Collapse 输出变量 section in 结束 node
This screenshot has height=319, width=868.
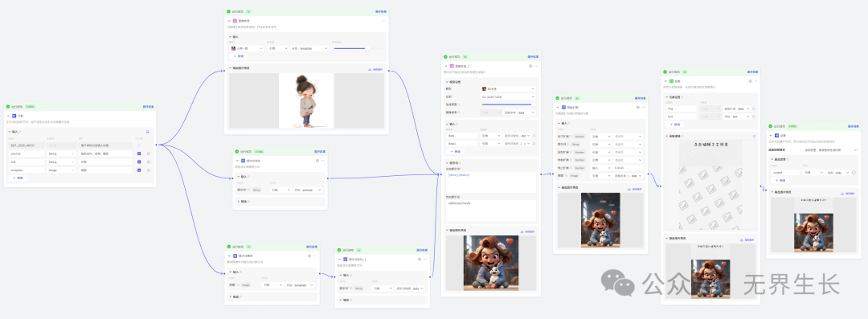pyautogui.click(x=772, y=159)
